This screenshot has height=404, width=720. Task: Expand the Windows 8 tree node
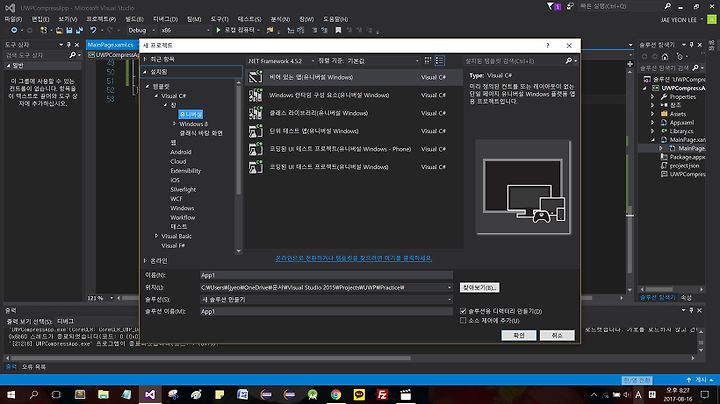point(174,124)
